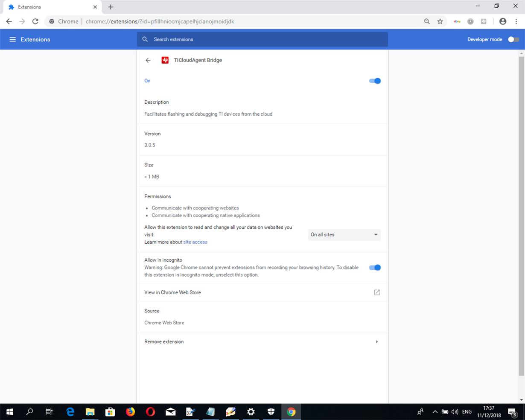The image size is (525, 420).
Task: Click the eBay extension icon
Action: 457,21
